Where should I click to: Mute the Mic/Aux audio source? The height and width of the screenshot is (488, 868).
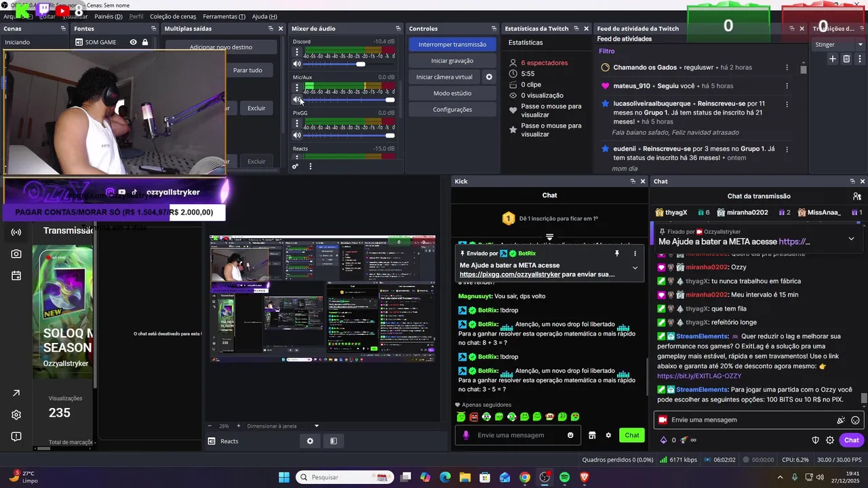297,100
